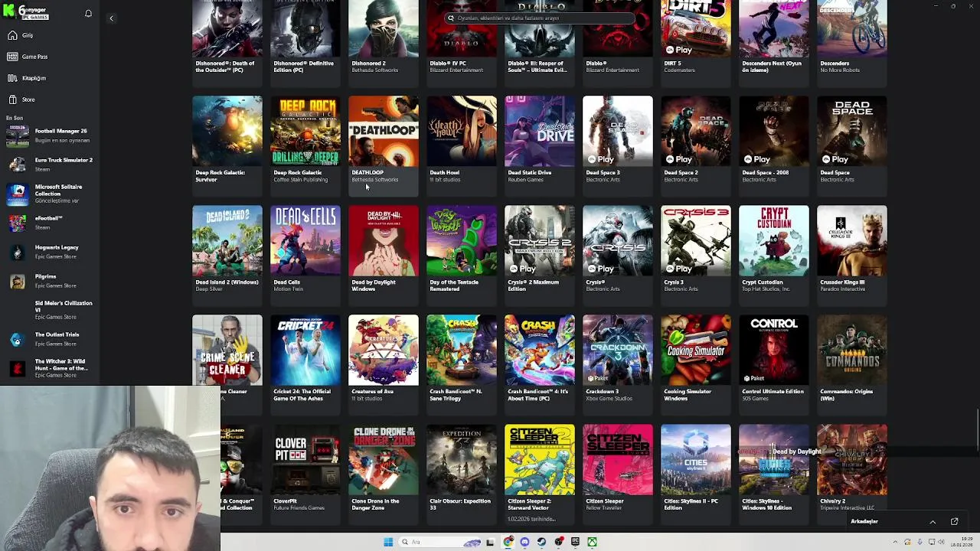
Task: Select eFootball in recent list
Action: pyautogui.click(x=50, y=223)
